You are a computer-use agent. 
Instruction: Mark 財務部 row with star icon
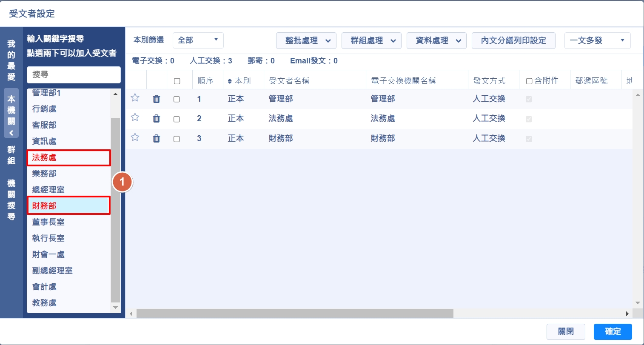coord(135,137)
